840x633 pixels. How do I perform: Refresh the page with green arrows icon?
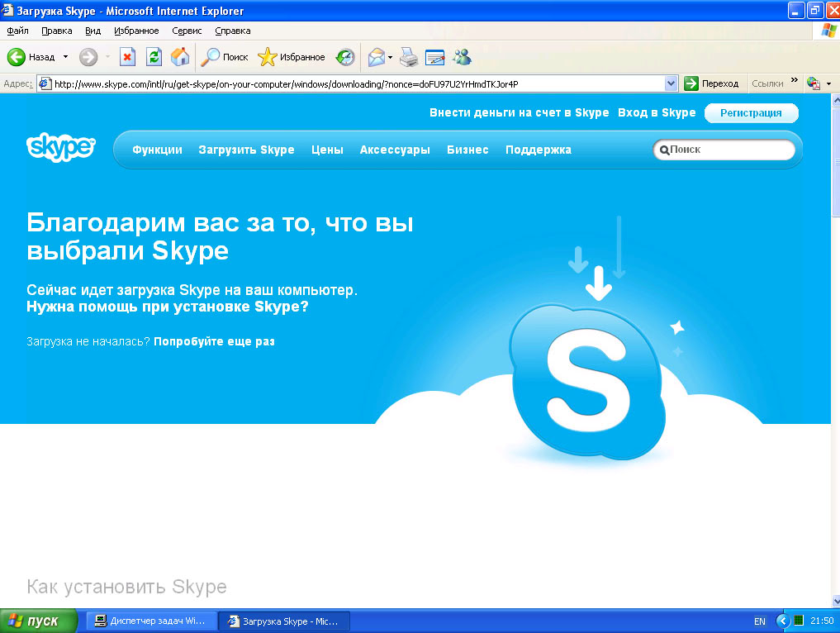[x=154, y=57]
